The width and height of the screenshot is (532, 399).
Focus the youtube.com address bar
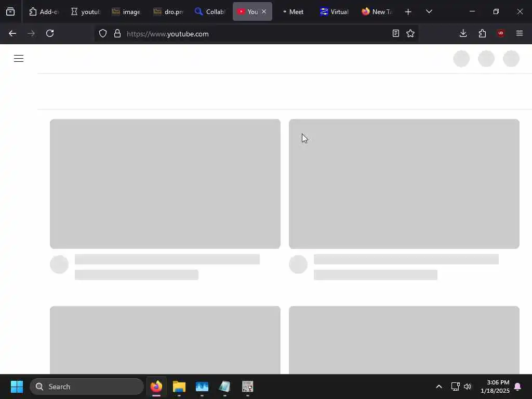point(257,34)
